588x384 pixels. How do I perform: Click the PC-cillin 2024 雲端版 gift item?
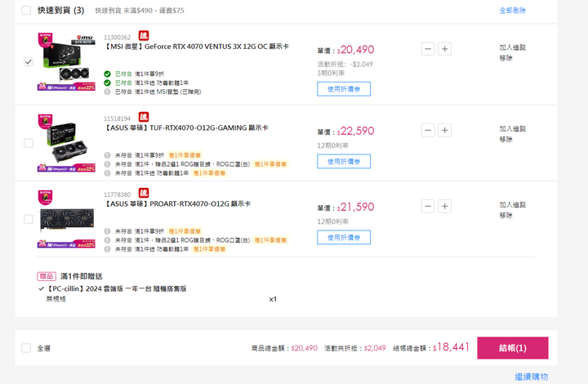[117, 288]
